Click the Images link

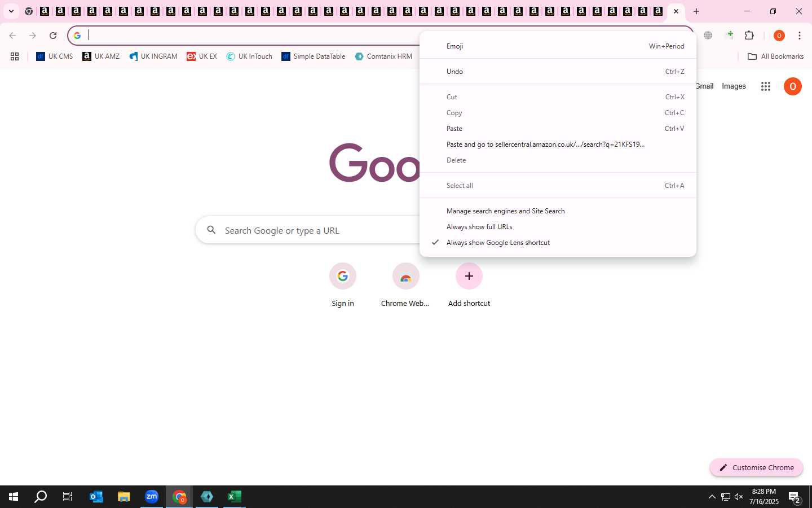tap(734, 86)
